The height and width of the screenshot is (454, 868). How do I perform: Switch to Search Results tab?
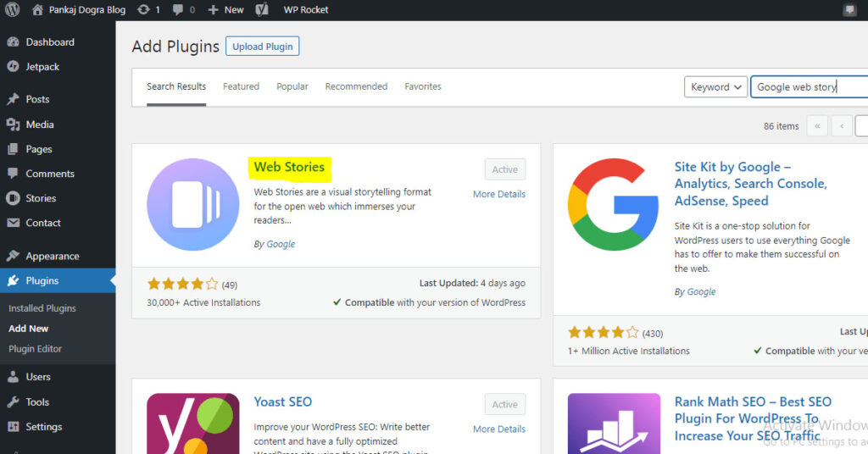pos(176,86)
